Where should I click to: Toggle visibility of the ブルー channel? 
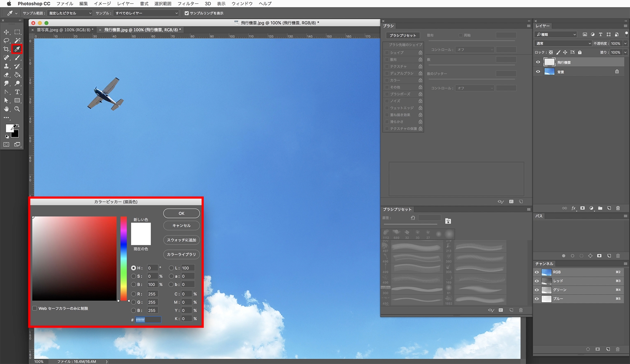tap(537, 299)
